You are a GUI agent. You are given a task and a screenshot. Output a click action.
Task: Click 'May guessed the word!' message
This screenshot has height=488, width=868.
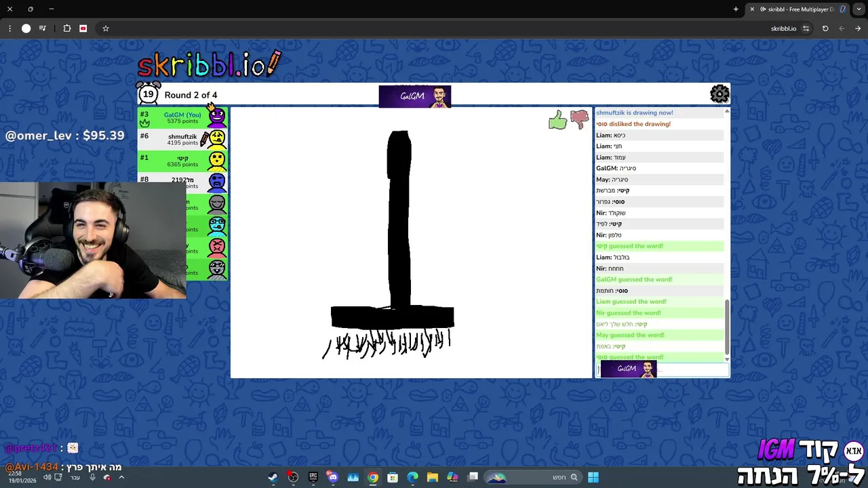pos(630,335)
